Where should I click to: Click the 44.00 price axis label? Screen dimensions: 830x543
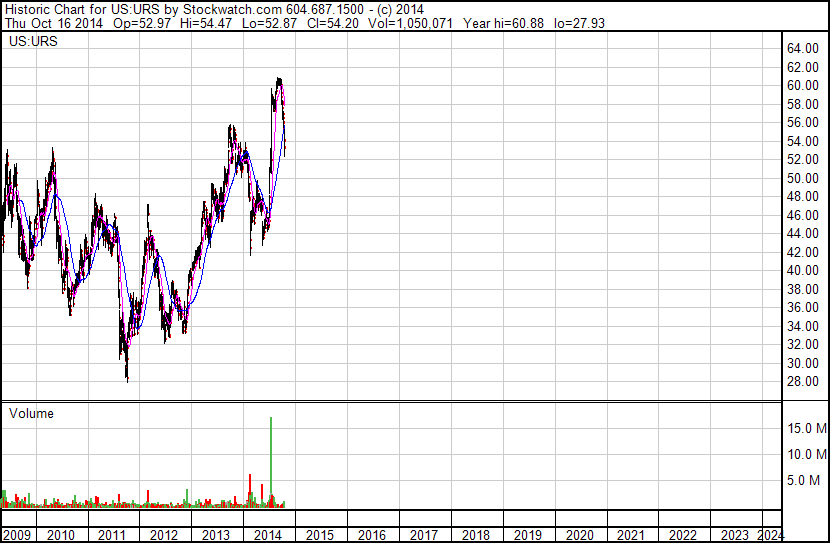point(803,233)
